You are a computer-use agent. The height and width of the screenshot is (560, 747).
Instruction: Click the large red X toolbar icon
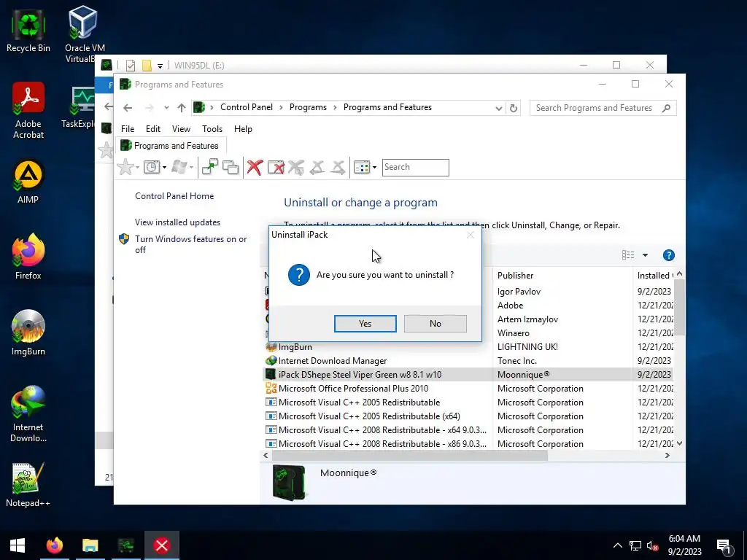[255, 167]
